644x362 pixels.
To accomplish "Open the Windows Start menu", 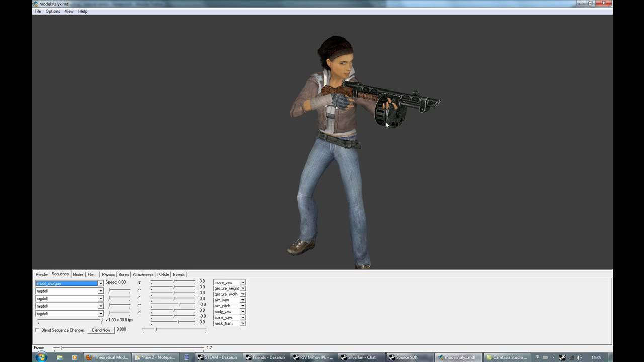I will click(x=41, y=357).
